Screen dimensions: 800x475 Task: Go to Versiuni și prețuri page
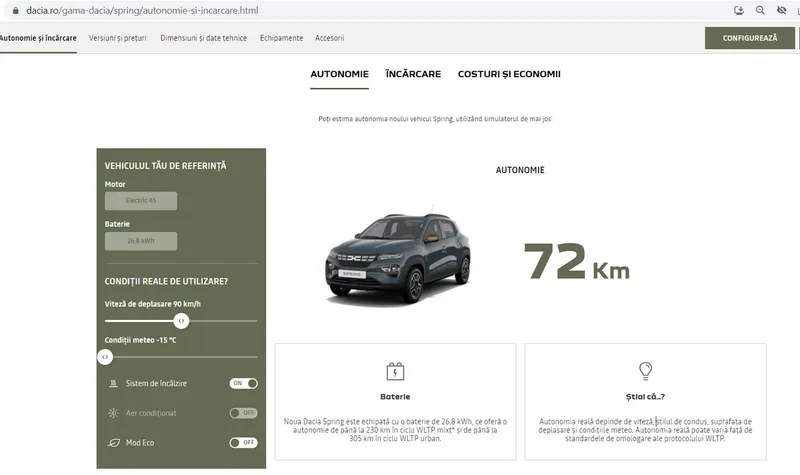(119, 38)
